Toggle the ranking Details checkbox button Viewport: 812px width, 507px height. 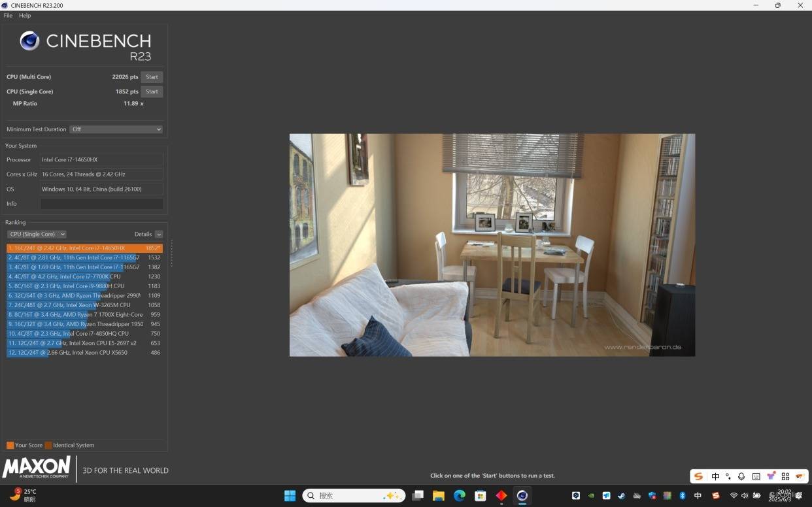coord(159,234)
